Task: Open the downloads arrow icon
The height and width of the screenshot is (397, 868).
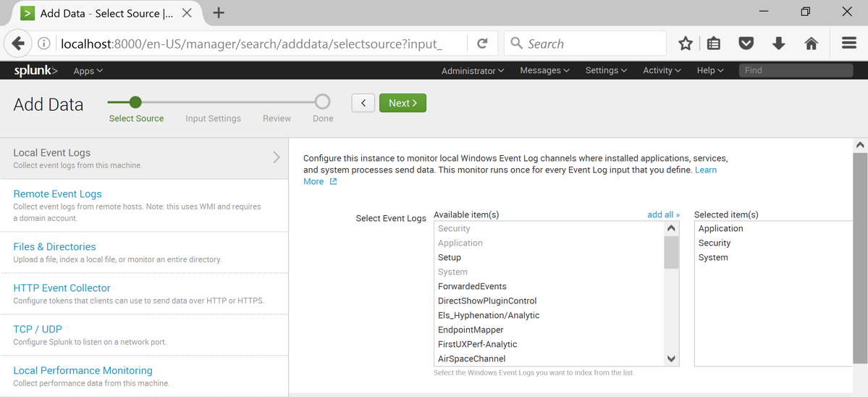Action: [778, 43]
